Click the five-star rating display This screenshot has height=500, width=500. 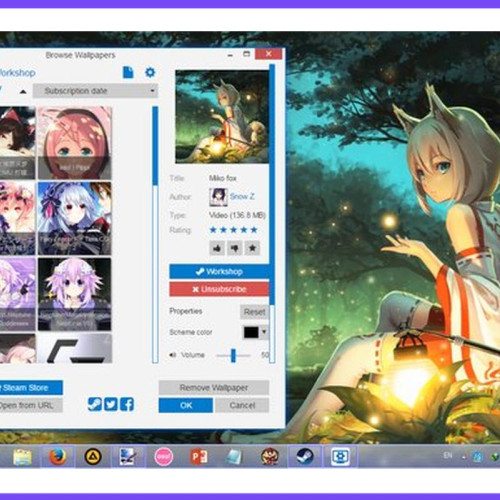pos(233,230)
